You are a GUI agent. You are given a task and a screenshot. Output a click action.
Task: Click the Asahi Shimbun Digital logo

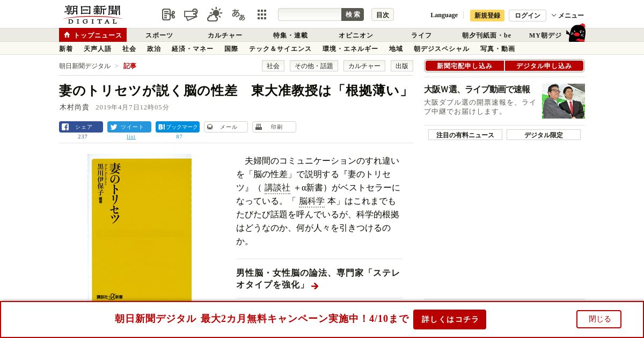[x=92, y=14]
